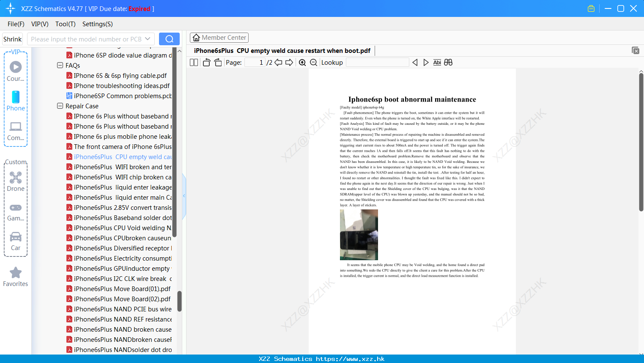This screenshot has height=363, width=644.
Task: Toggle the two-page view icon
Action: (x=194, y=63)
